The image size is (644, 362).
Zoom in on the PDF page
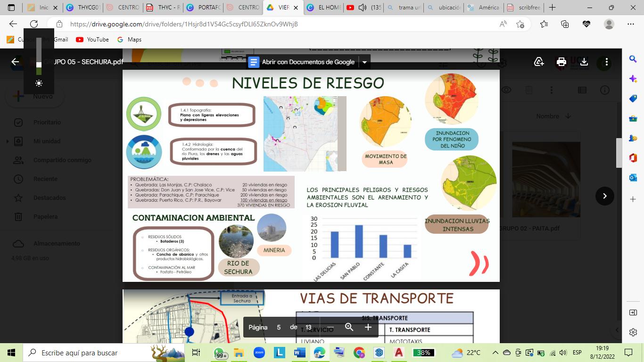pos(368,327)
